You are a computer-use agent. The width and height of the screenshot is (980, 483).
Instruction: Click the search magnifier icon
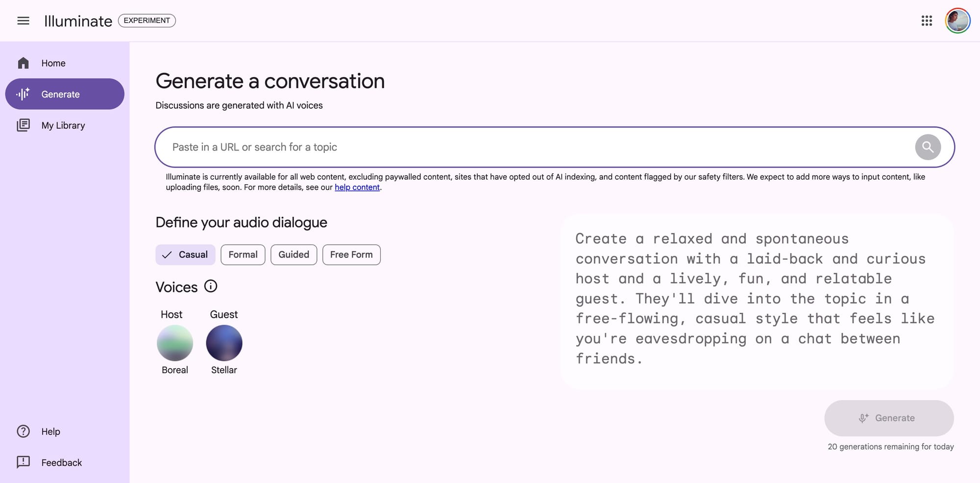pyautogui.click(x=928, y=147)
